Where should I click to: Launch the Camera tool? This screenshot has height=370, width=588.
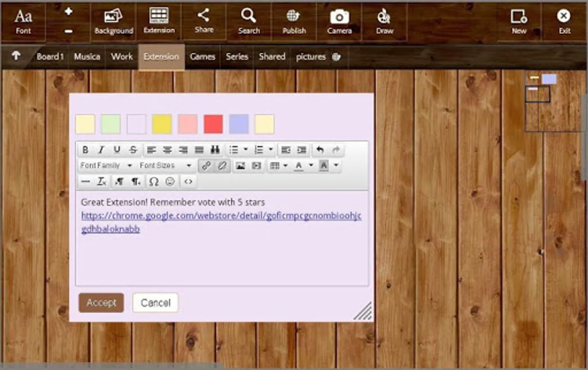coord(339,22)
